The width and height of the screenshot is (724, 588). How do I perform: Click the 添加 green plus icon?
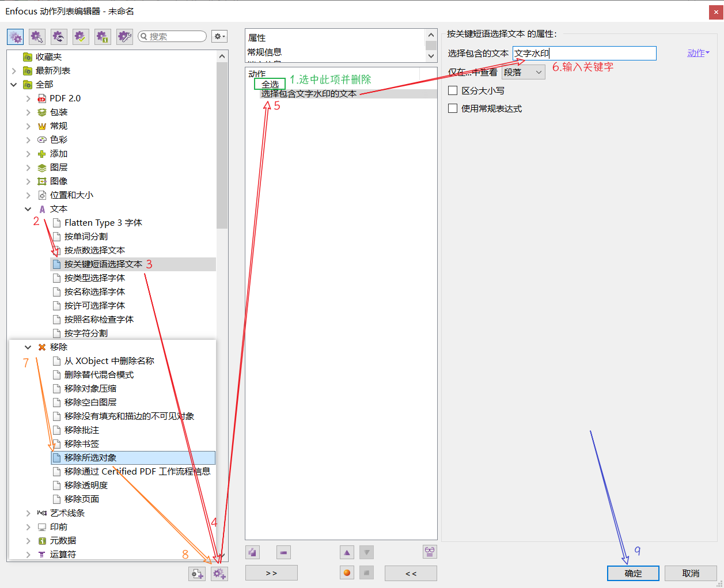click(42, 154)
